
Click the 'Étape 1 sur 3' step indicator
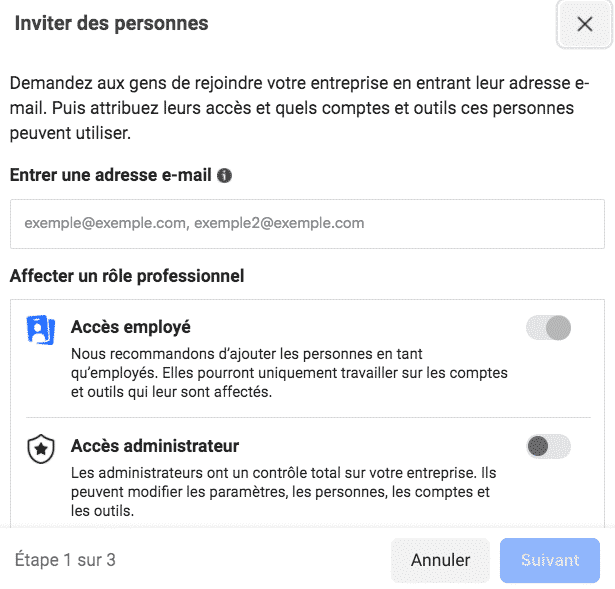pyautogui.click(x=65, y=560)
